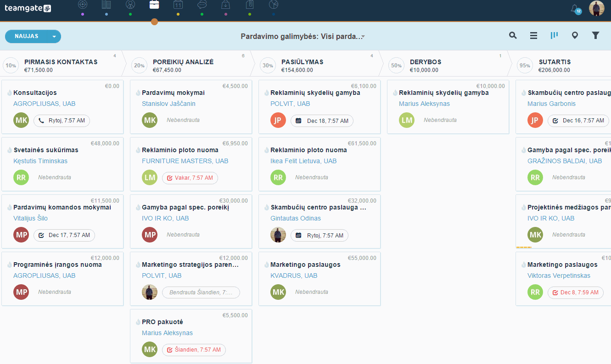Switch to kanban board view icon

(554, 35)
